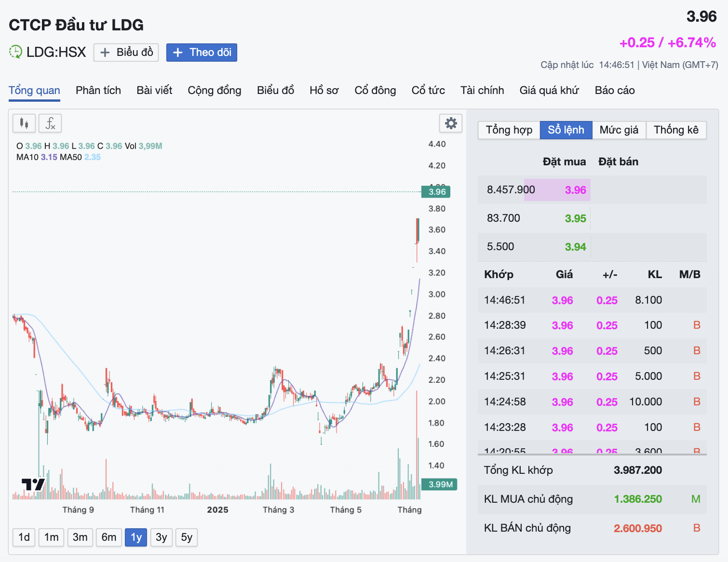This screenshot has height=562, width=728.
Task: Set chart range to 3y
Action: coord(162,537)
